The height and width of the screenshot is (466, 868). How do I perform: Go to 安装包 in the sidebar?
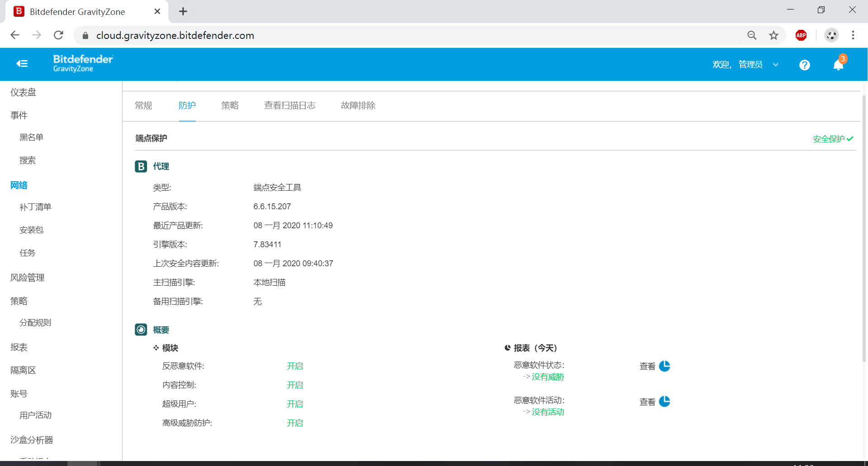point(31,230)
